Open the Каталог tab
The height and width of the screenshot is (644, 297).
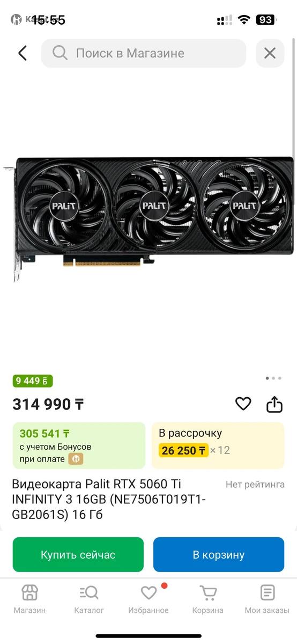(89, 599)
